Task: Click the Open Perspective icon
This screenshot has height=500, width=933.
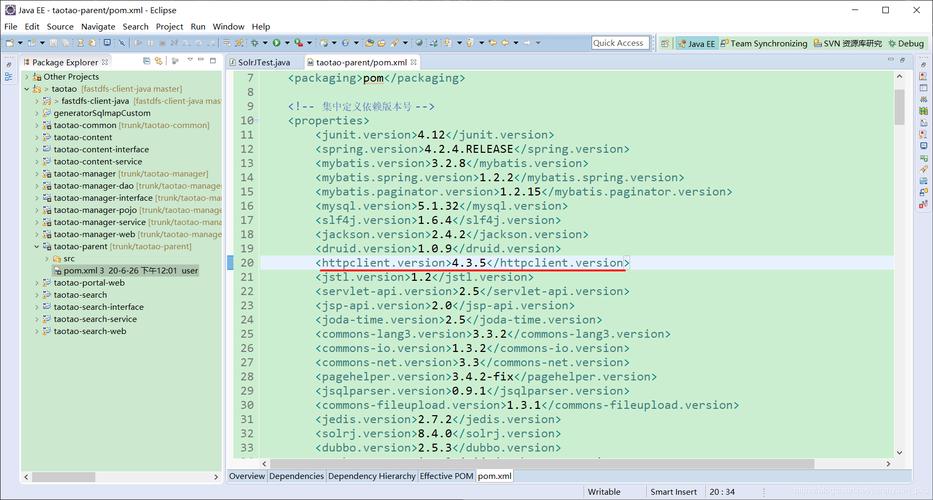Action: tap(665, 43)
